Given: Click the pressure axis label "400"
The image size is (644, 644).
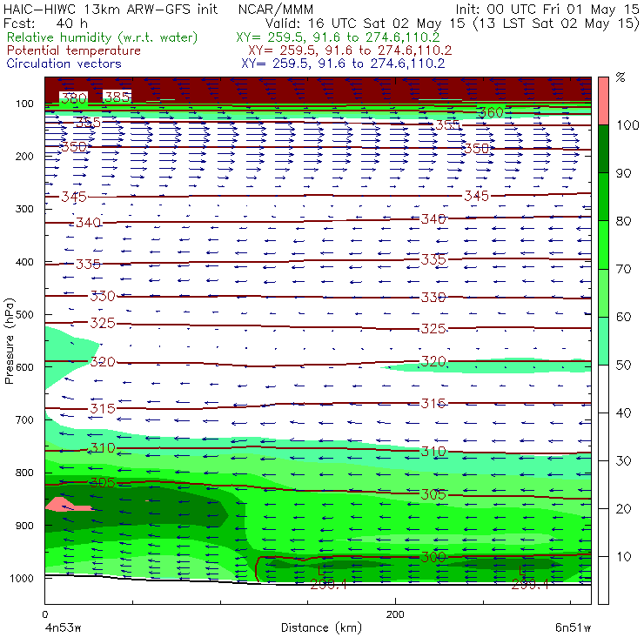Looking at the screenshot, I should pyautogui.click(x=24, y=262).
